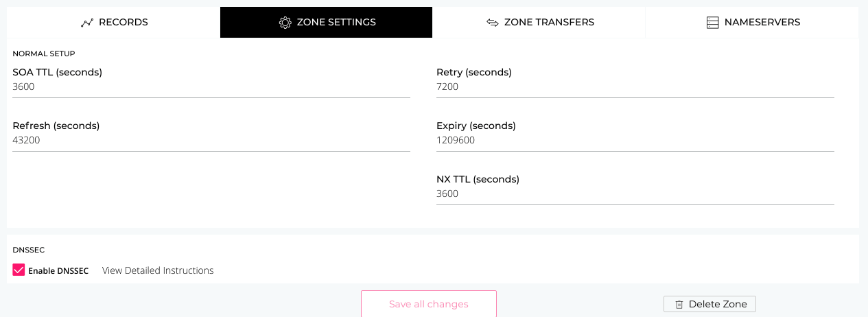Go to the Nameservers tab
868x317 pixels.
[x=753, y=23]
